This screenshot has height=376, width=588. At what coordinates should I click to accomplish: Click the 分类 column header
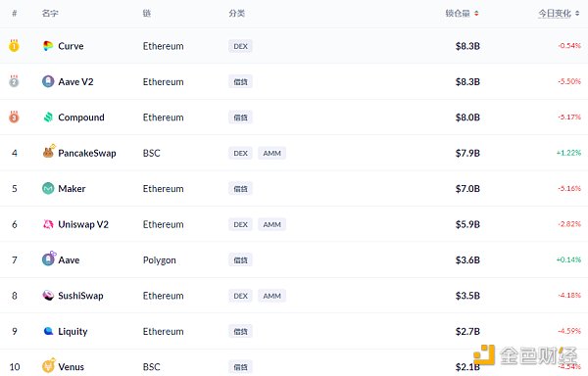coord(236,14)
